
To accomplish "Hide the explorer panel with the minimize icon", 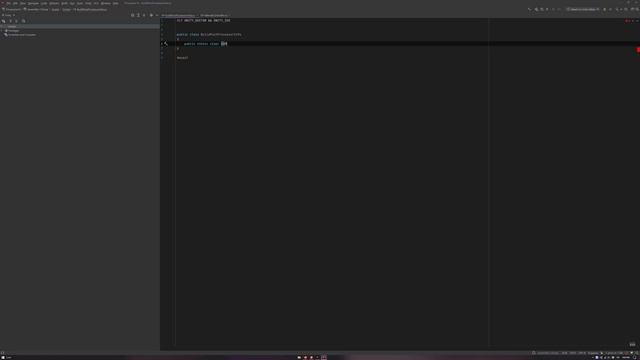I will [157, 16].
